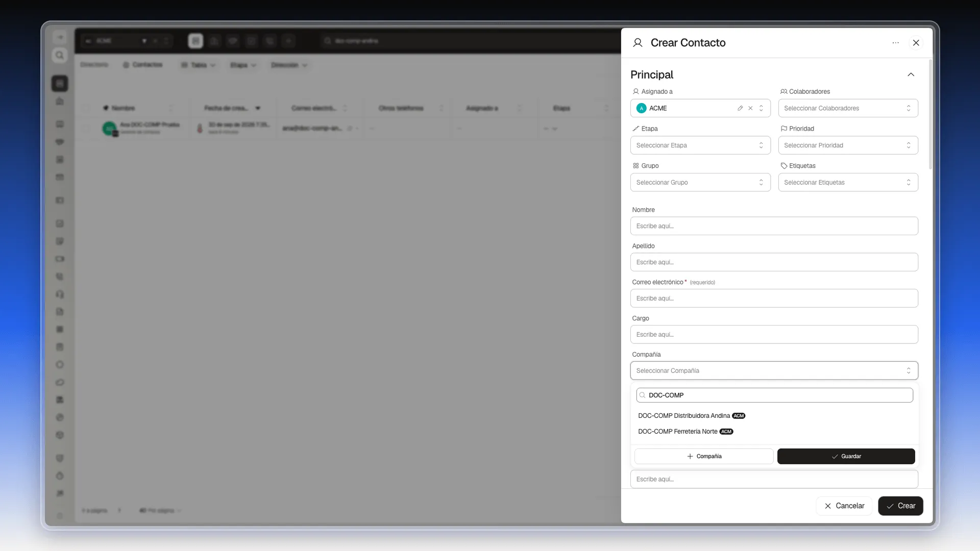Focus the Apellido input field
This screenshot has height=551, width=980.
click(x=774, y=262)
